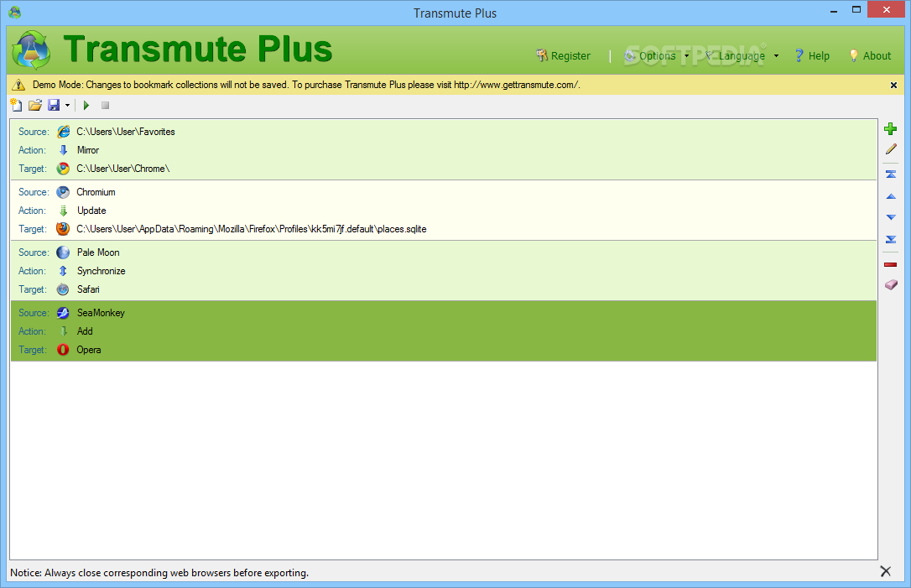
Task: Click the Mirror action arrow icon
Action: click(x=63, y=150)
